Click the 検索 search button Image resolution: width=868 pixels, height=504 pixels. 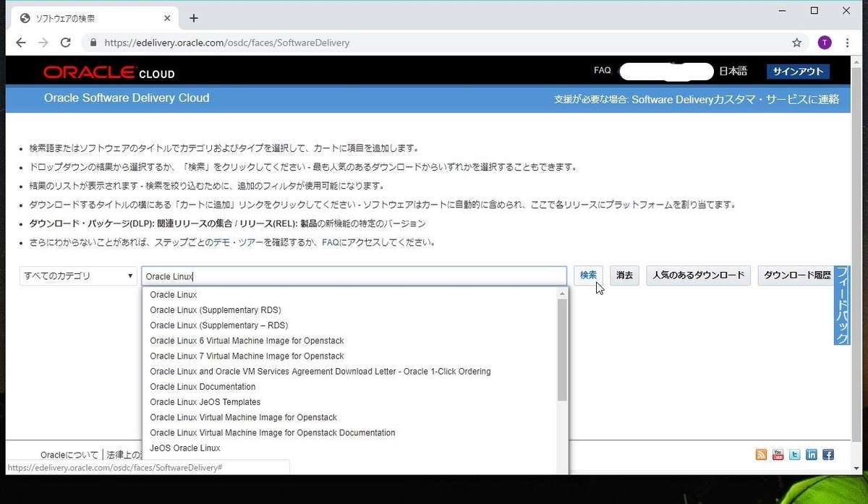[x=587, y=275]
